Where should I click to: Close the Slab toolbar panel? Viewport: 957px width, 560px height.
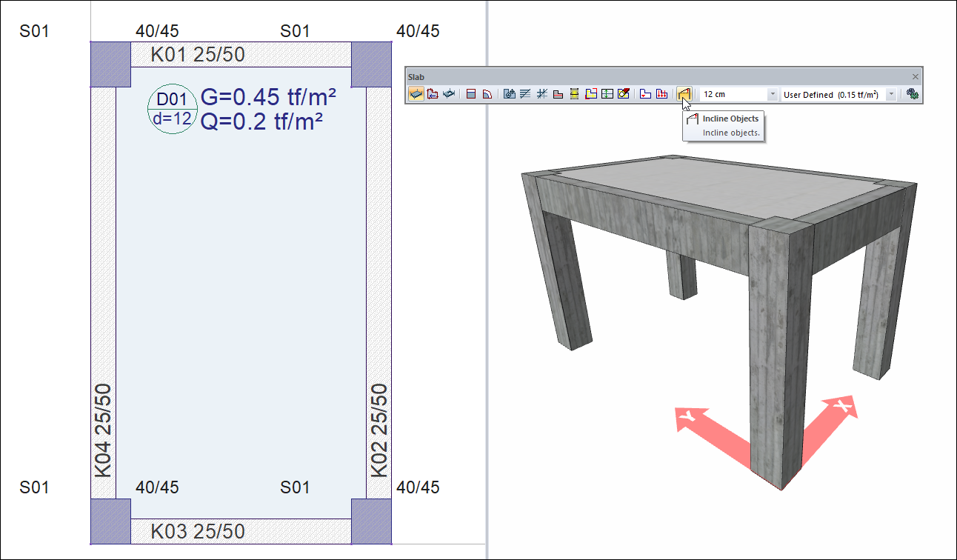[915, 76]
